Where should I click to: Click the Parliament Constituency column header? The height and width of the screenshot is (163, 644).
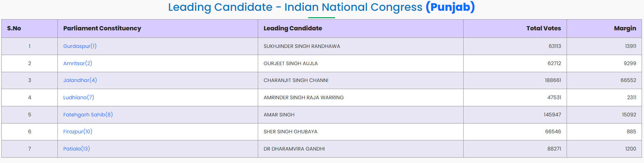102,28
